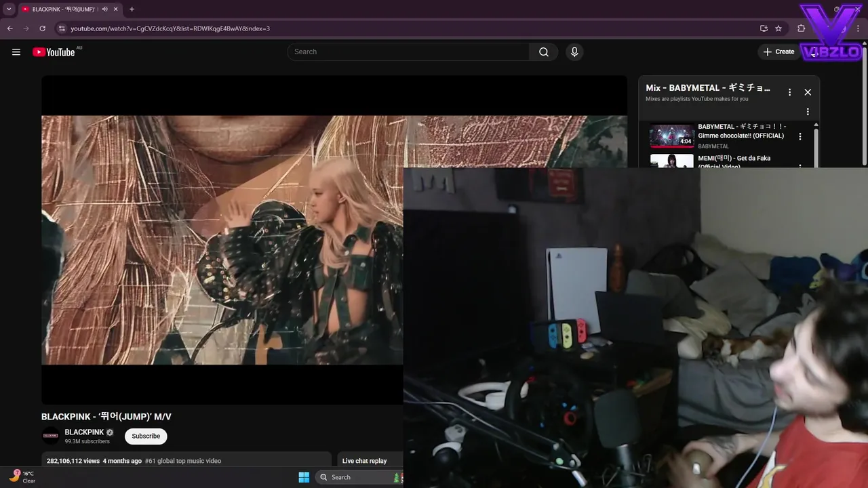Open the MEMI Get da Faka thumbnail
This screenshot has width=868, height=488.
(672, 161)
